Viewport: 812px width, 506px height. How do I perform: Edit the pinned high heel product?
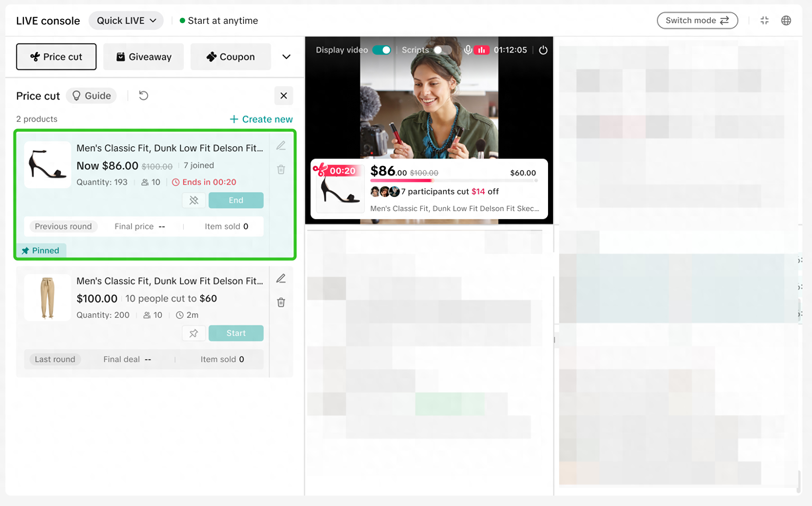pos(281,146)
